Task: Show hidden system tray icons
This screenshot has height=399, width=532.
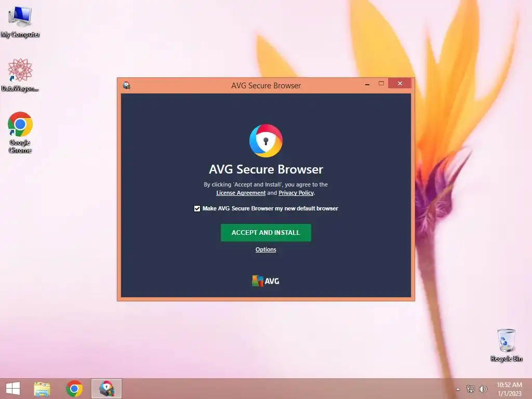Action: 458,389
